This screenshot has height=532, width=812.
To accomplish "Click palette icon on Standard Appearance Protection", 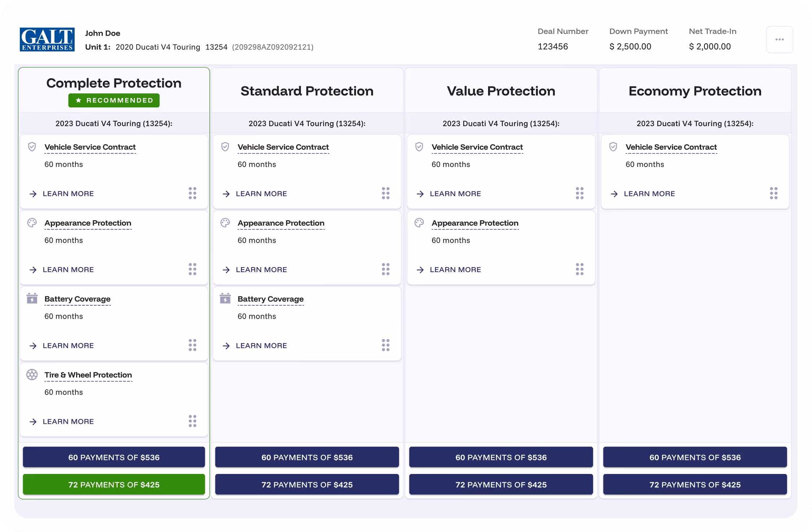I will (x=225, y=223).
